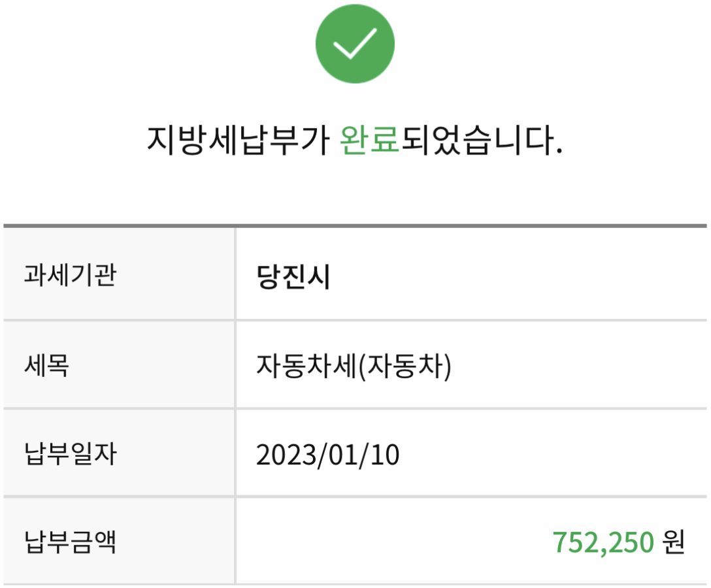Viewport: 711px width, 588px height.
Task: Click the green '752,250' payment amount
Action: pyautogui.click(x=603, y=542)
